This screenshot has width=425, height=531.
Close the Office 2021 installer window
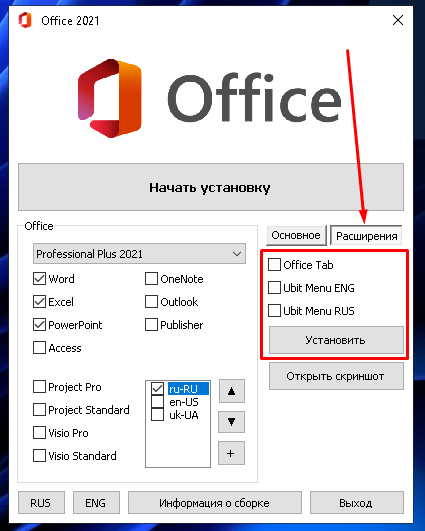(x=398, y=20)
